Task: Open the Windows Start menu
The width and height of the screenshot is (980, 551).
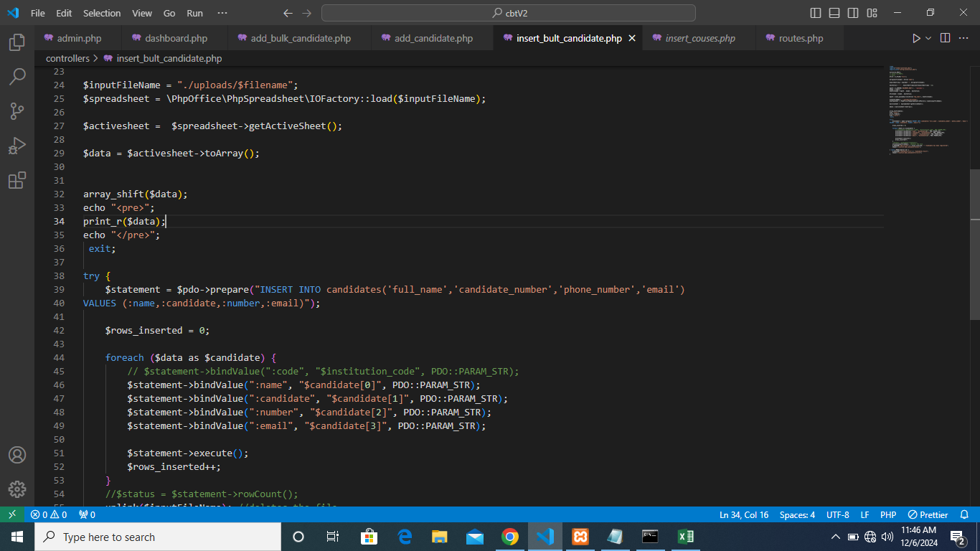Action: tap(17, 537)
